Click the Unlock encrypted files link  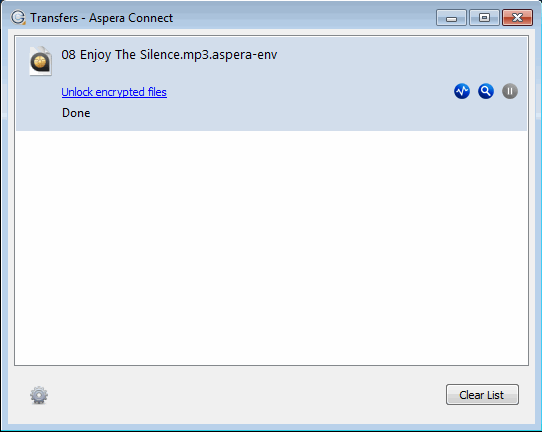point(114,92)
